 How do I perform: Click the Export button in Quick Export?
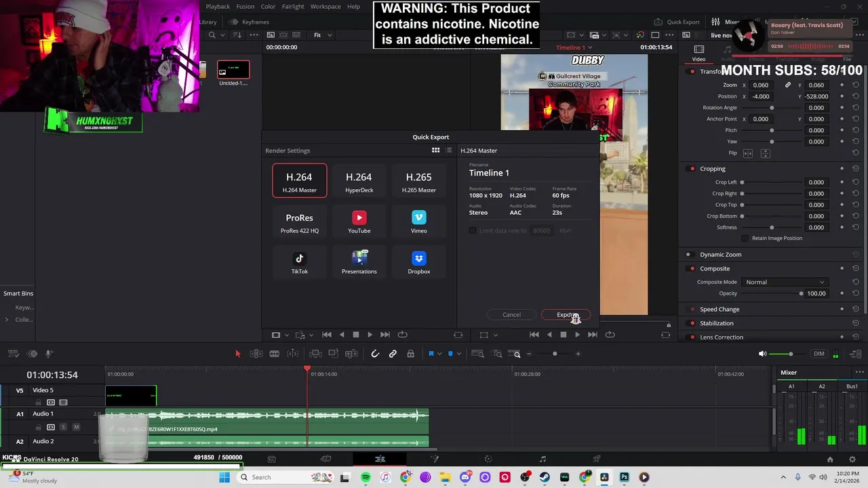coord(566,314)
